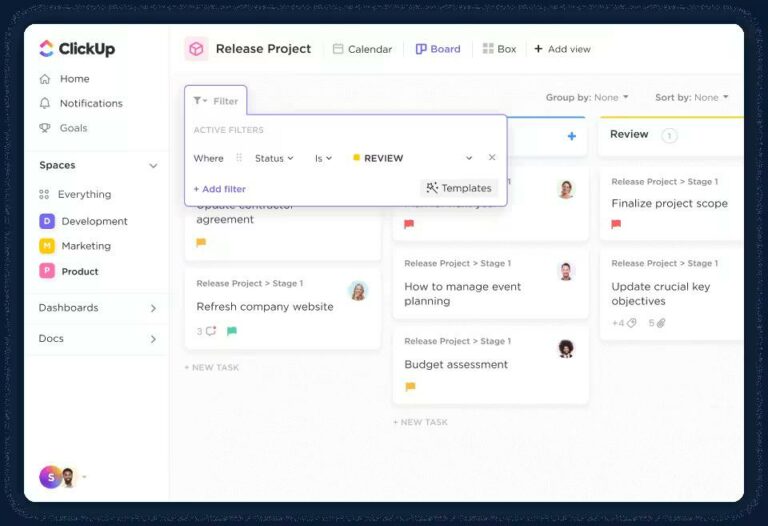768x526 pixels.
Task: Open comments icon on Refresh company website
Action: (x=211, y=331)
